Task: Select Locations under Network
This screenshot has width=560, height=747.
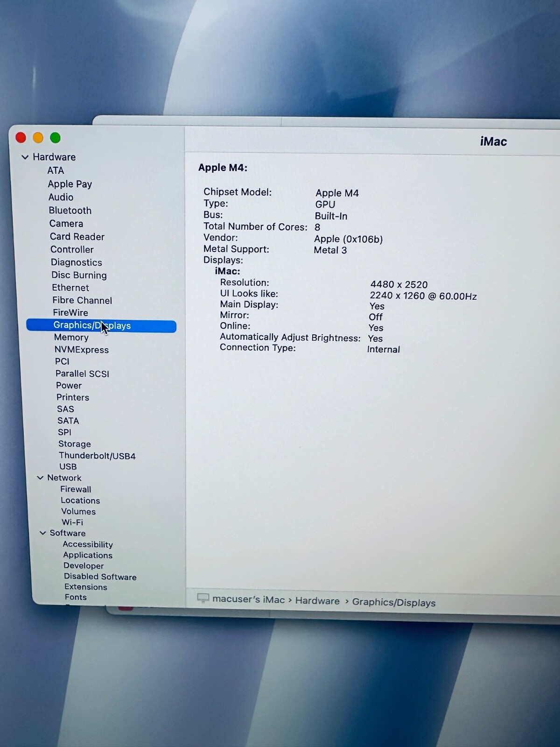Action: coord(80,500)
